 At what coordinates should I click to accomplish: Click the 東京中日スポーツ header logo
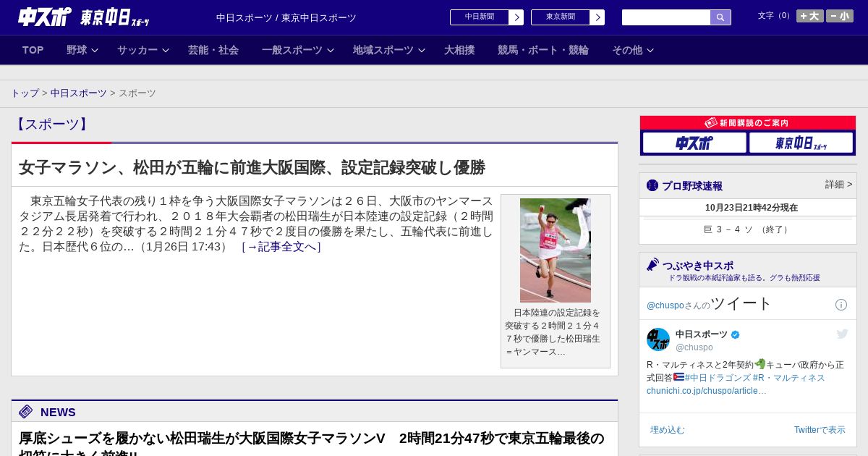[x=114, y=18]
